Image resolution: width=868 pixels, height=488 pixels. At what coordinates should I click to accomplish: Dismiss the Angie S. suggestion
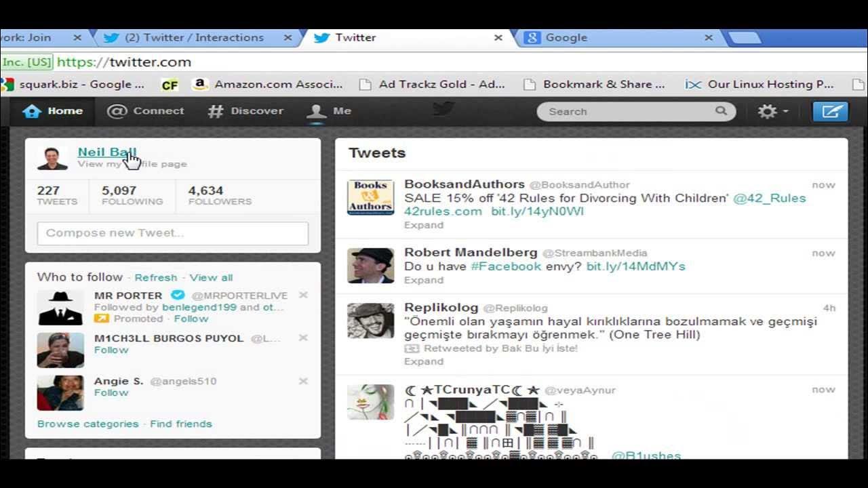(303, 380)
